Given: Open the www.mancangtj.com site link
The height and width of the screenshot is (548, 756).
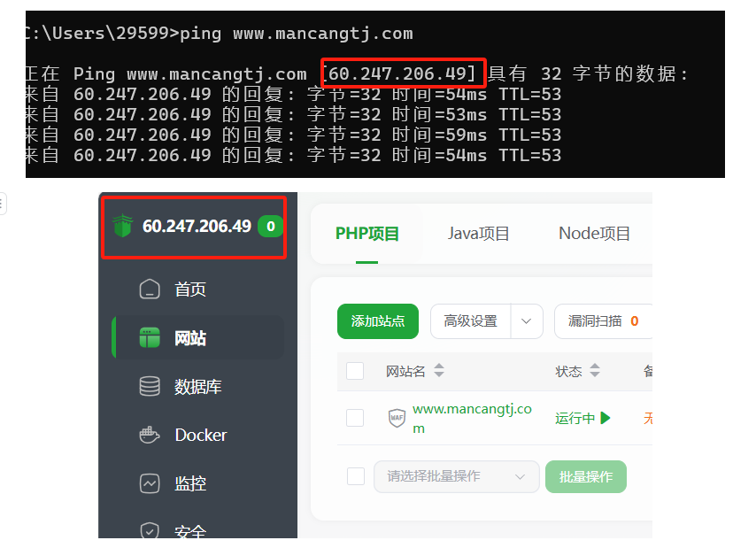Looking at the screenshot, I should point(472,419).
